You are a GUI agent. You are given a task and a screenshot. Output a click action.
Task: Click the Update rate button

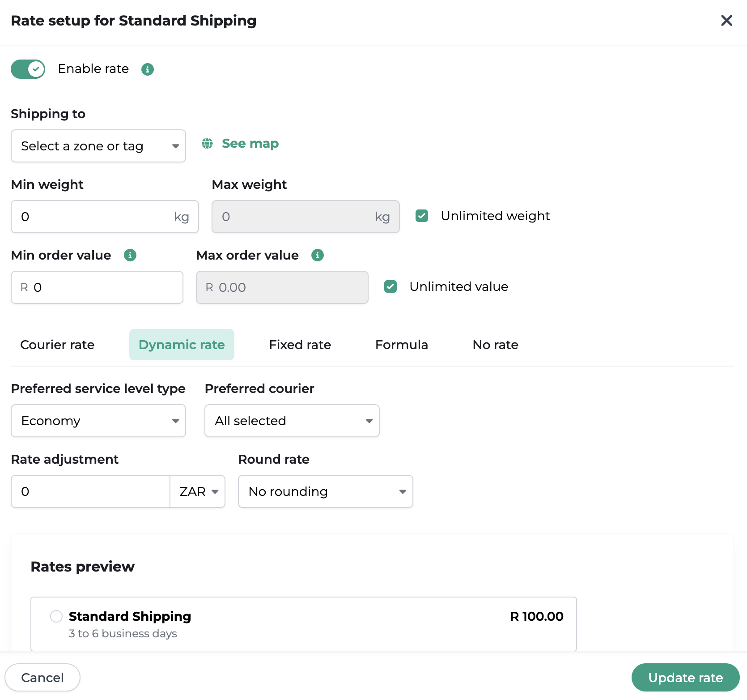(x=686, y=678)
